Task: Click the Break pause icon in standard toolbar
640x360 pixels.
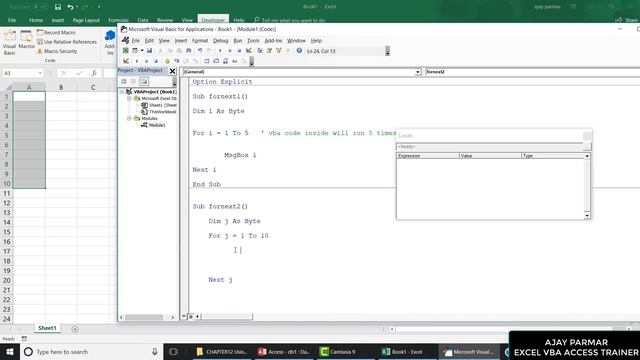Action: (229, 51)
